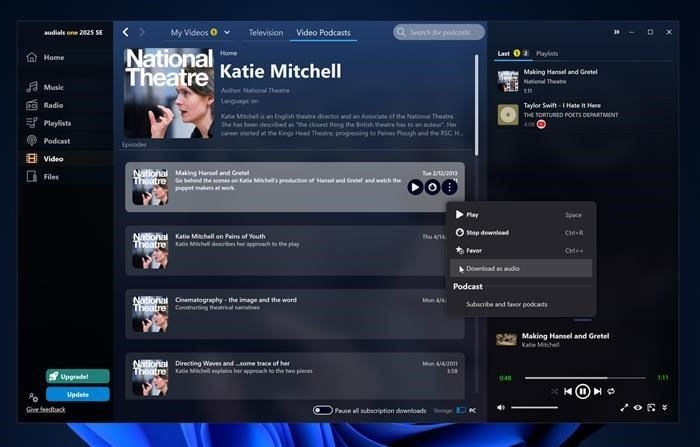This screenshot has height=447, width=700.
Task: Skip to previous track in player
Action: pyautogui.click(x=568, y=391)
